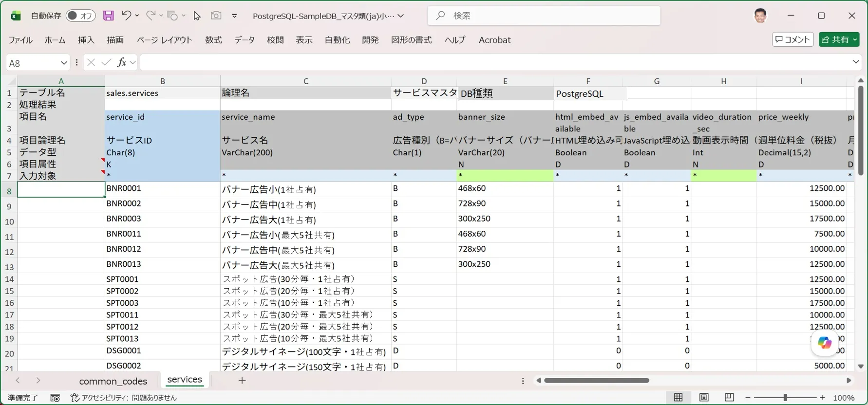Viewport: 868px width, 405px height.
Task: Click the confirm checkmark formula icon
Action: coord(106,62)
